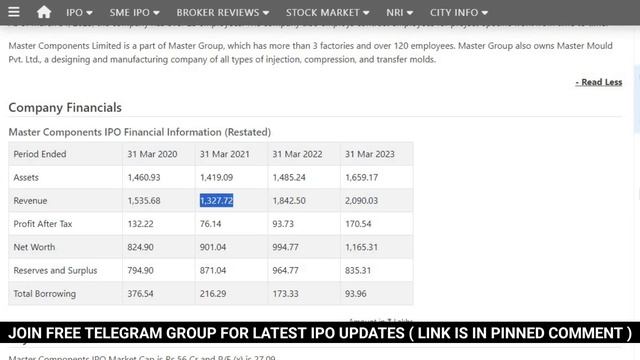Select Reserves and Surplus value 964.77
The image size is (640, 360).
click(x=285, y=270)
